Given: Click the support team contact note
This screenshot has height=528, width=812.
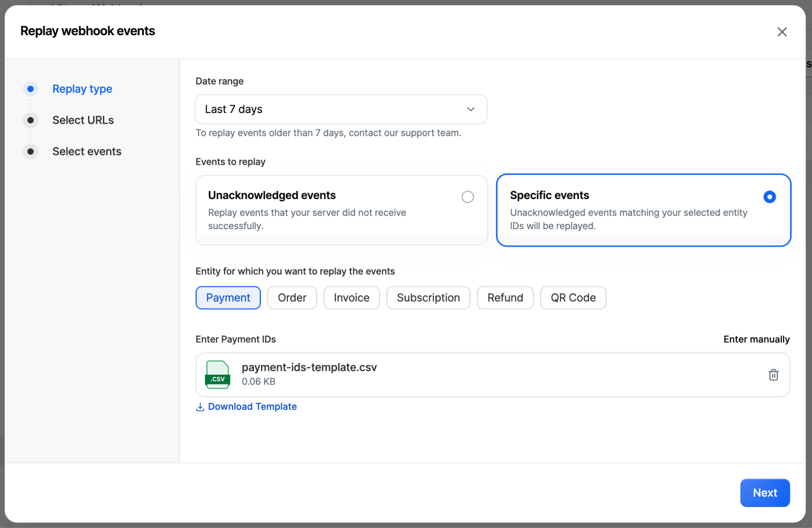Looking at the screenshot, I should 328,133.
